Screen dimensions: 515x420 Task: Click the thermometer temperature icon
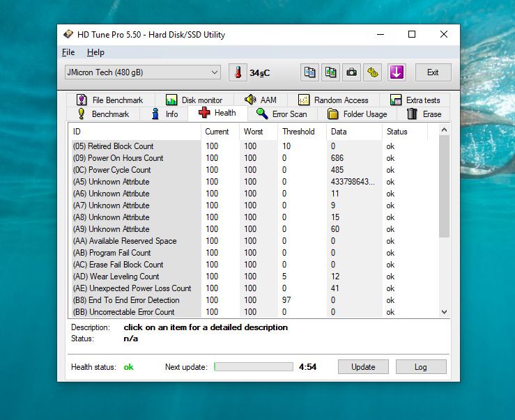tap(238, 72)
